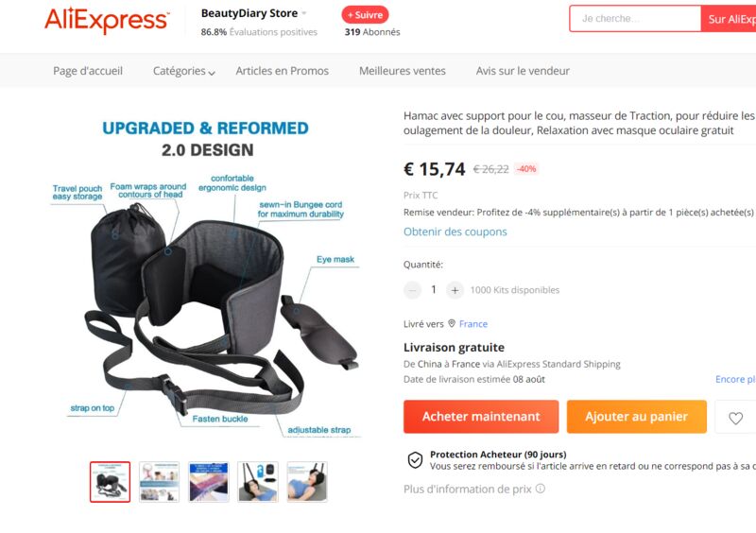Image resolution: width=756 pixels, height=533 pixels.
Task: Open the Avis sur le vendeur tab
Action: click(523, 71)
